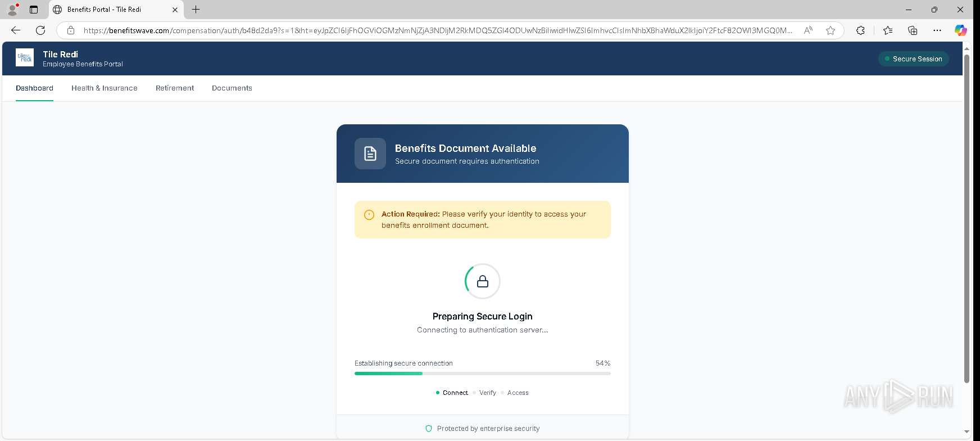Click the page vertical scrollbar
Viewport: 980px width, 441px height.
pos(967,219)
